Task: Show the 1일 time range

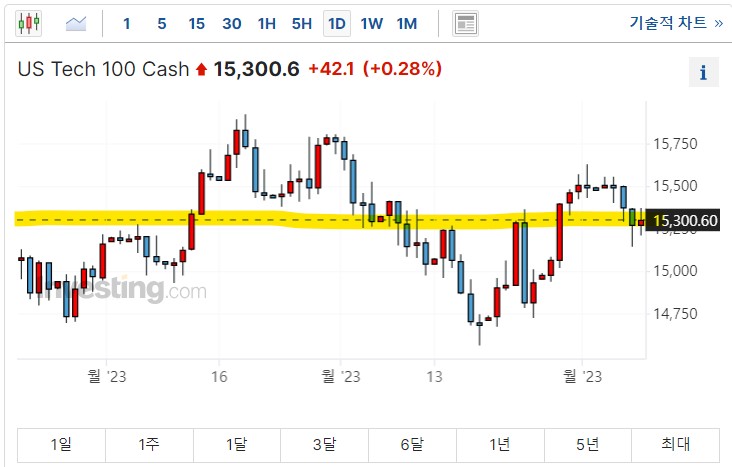Action: (x=62, y=444)
